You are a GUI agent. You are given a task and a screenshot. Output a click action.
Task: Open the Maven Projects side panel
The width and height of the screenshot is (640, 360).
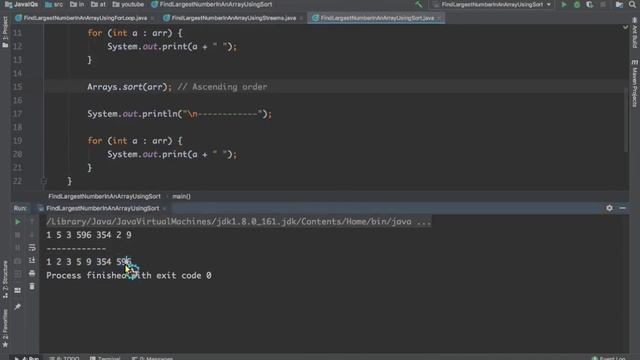point(635,83)
